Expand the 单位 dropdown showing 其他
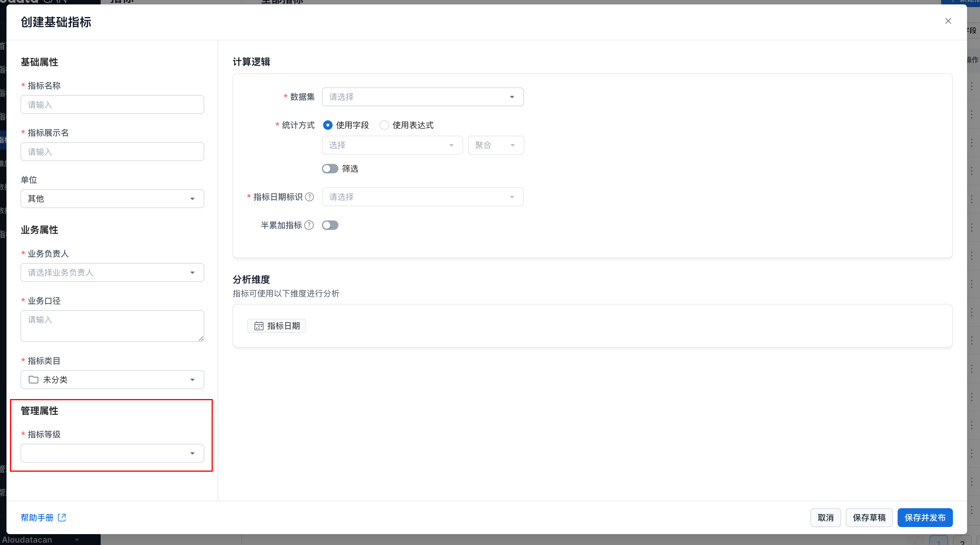980x545 pixels. click(112, 199)
